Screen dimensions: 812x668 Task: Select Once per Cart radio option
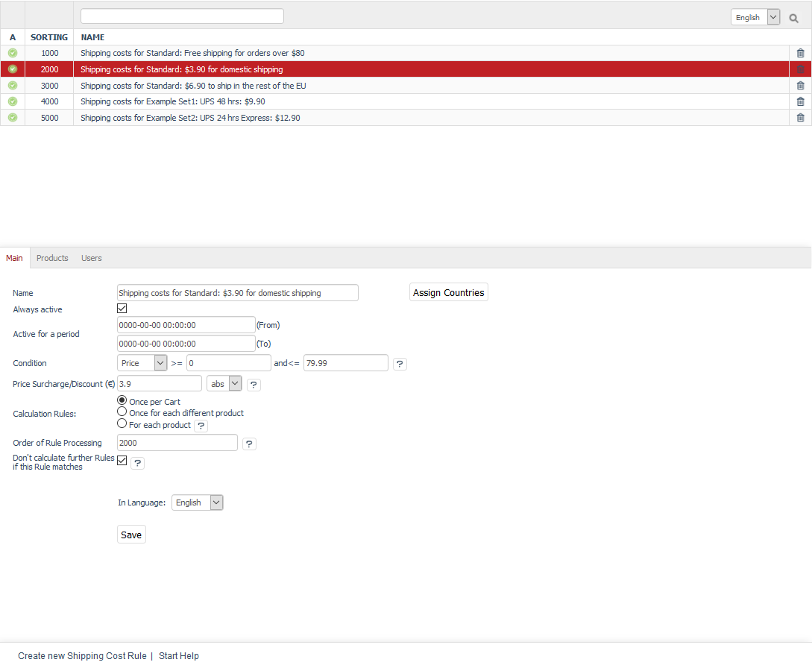click(x=122, y=400)
